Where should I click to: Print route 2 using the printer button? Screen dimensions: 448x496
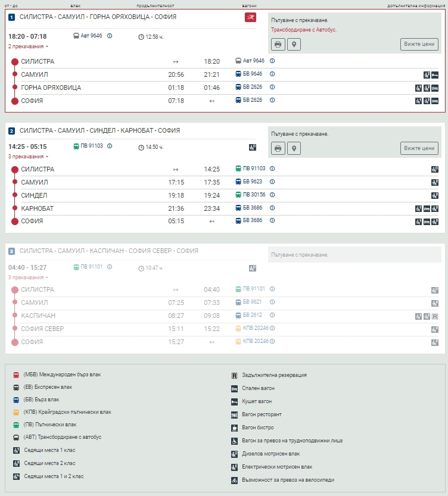coord(278,148)
